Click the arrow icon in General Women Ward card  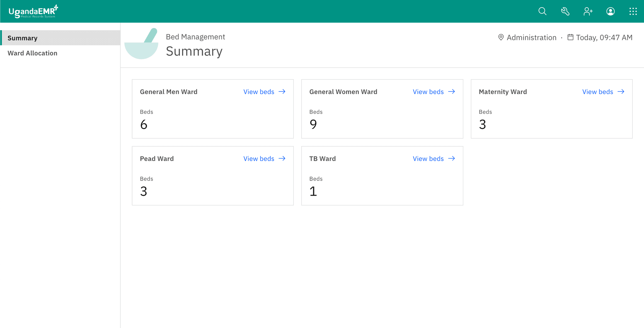coord(452,92)
